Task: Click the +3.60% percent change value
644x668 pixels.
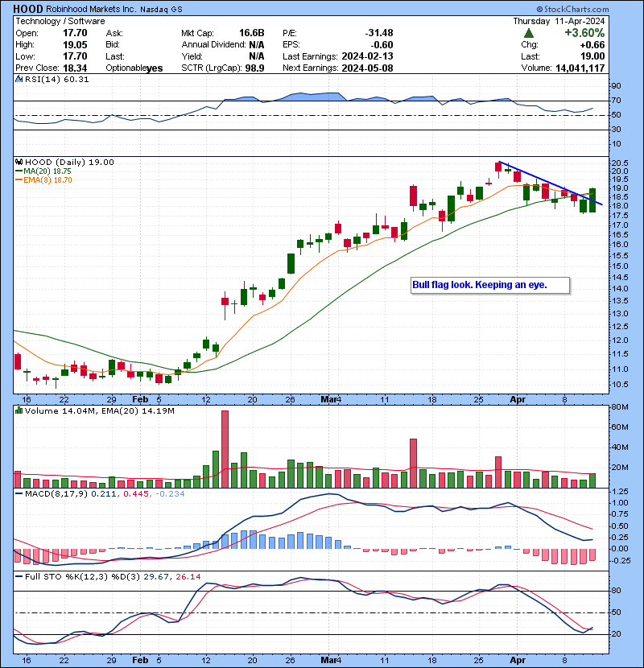Action: click(x=584, y=33)
